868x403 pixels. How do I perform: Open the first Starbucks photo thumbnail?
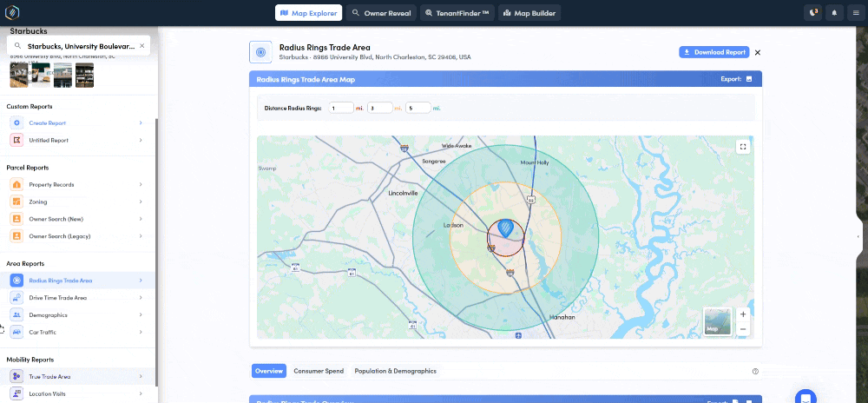point(19,75)
